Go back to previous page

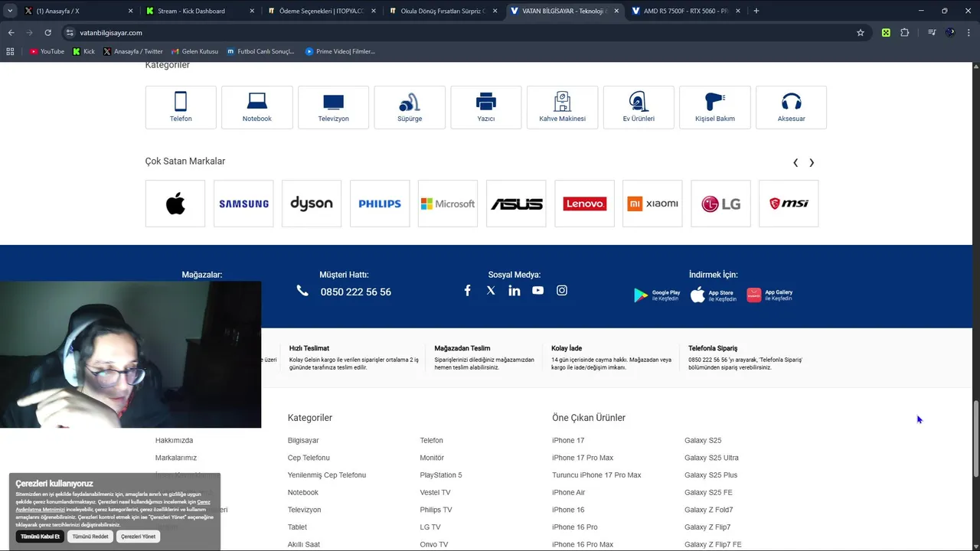[11, 33]
